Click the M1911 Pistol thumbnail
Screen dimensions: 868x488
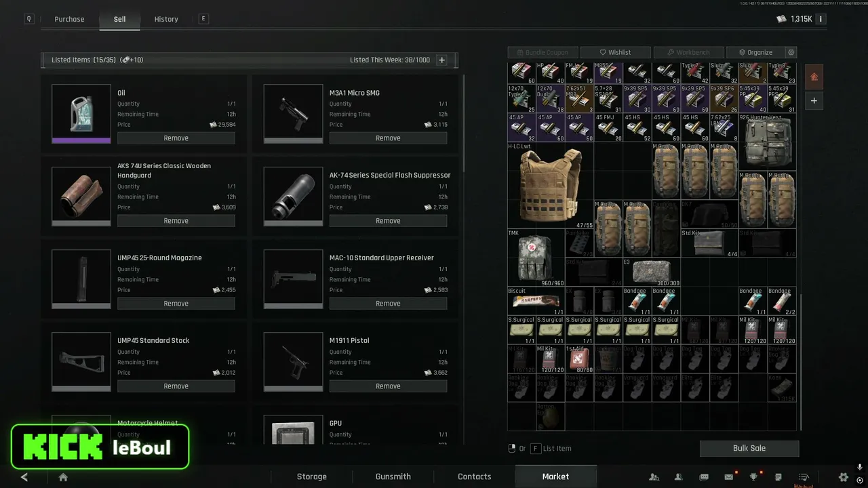293,361
